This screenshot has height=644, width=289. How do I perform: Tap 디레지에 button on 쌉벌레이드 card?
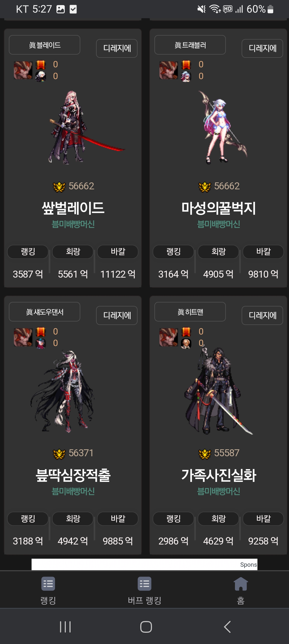(x=117, y=48)
